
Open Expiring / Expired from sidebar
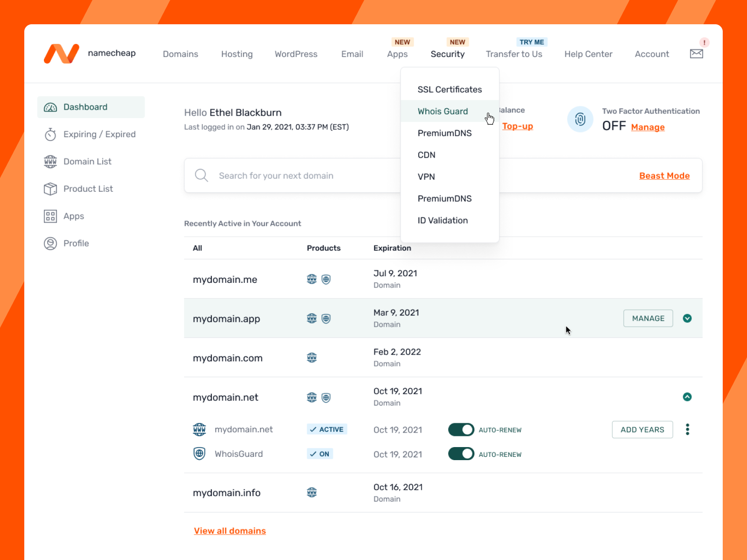[99, 134]
